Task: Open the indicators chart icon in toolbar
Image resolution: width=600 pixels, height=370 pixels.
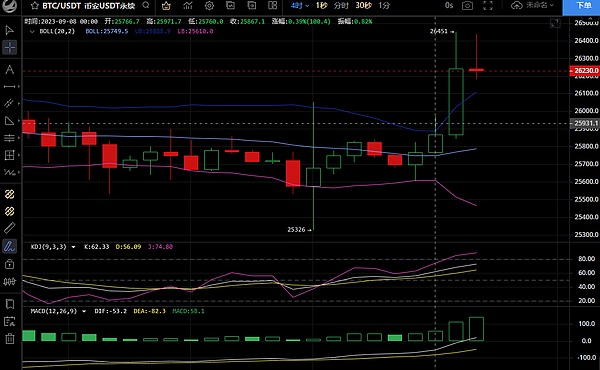Action: pyautogui.click(x=188, y=5)
